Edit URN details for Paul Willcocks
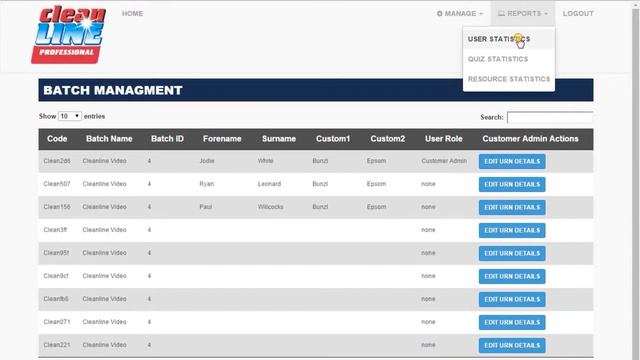The image size is (640, 360). (x=512, y=207)
